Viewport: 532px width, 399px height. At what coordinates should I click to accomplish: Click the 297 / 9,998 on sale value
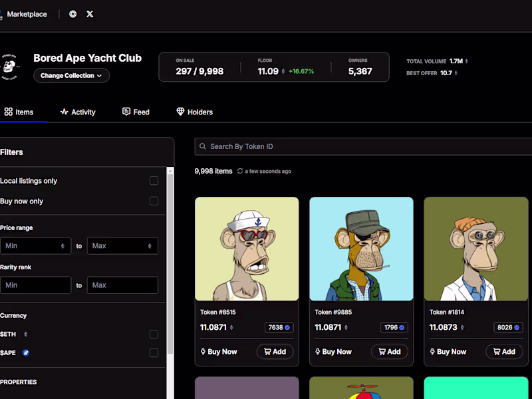[x=199, y=71]
